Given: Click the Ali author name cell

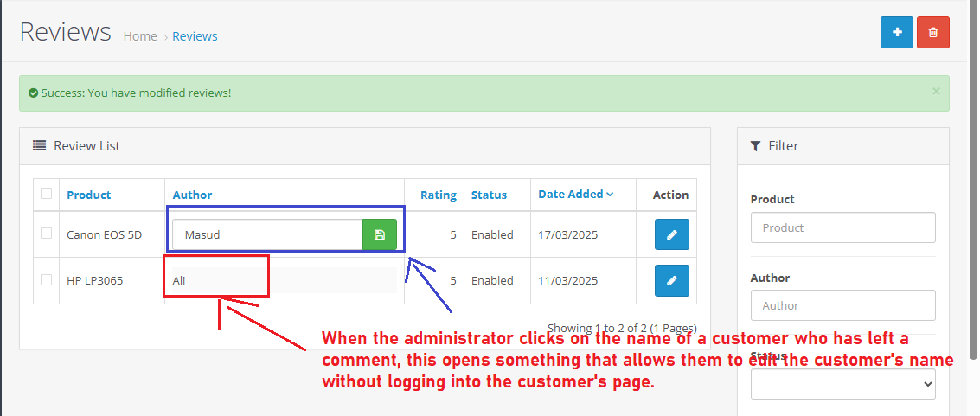Looking at the screenshot, I should pos(216,280).
